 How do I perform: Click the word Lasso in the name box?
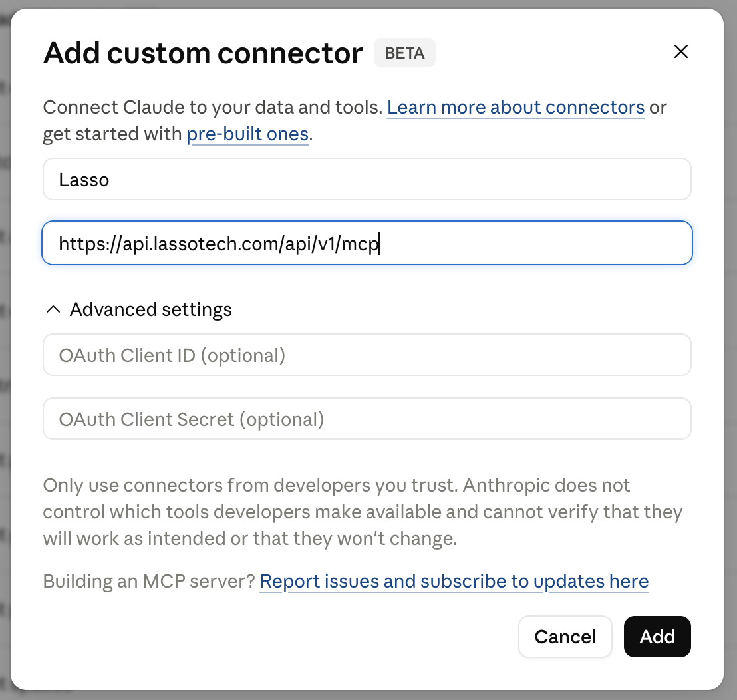pos(84,180)
